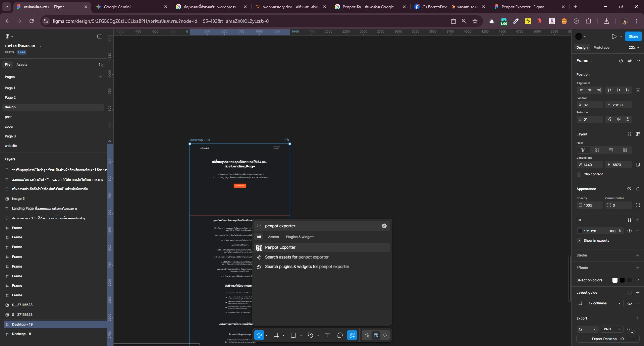Click the Free plan badge
Image resolution: width=644 pixels, height=346 pixels.
click(21, 52)
